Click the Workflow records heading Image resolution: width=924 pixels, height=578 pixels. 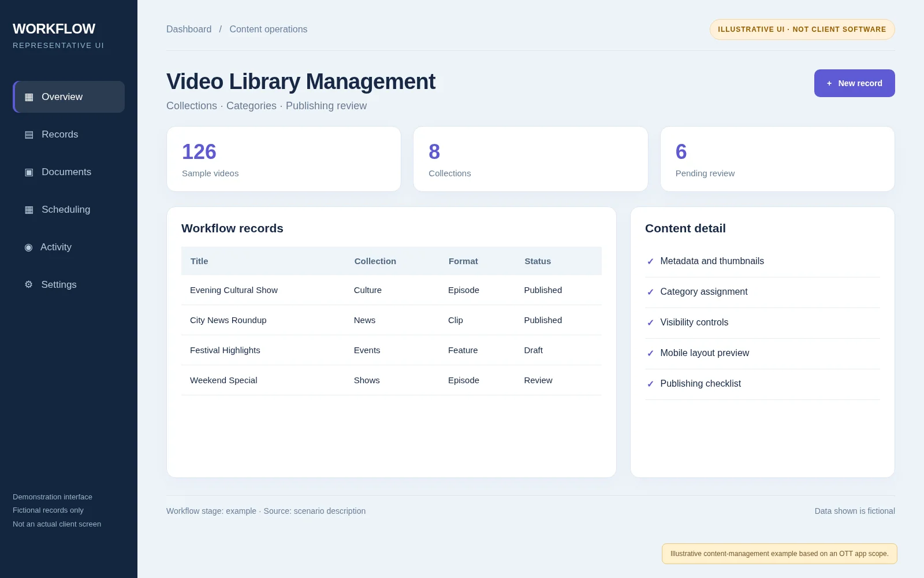232,228
